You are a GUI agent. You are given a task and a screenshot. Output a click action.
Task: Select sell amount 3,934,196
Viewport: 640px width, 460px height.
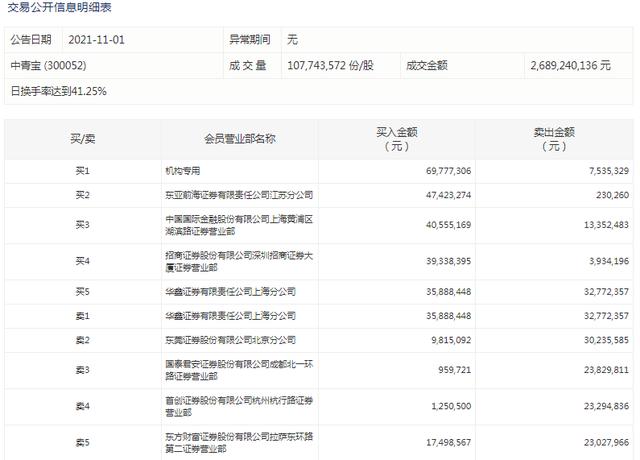point(609,261)
